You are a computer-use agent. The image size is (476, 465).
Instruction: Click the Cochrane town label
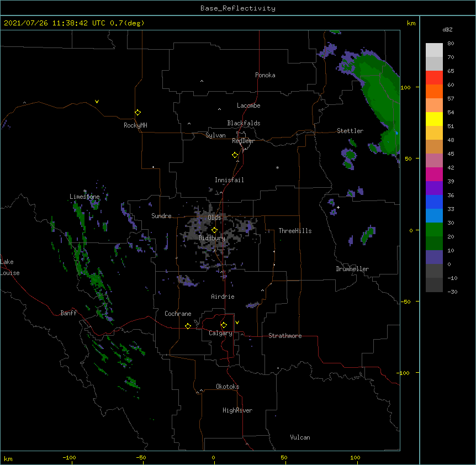coord(178,314)
